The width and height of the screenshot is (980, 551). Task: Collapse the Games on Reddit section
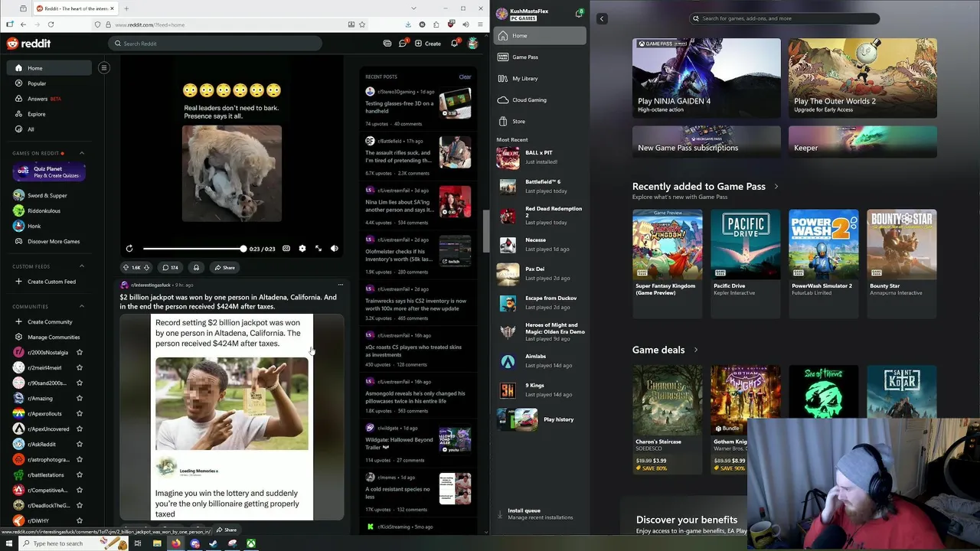coord(82,153)
